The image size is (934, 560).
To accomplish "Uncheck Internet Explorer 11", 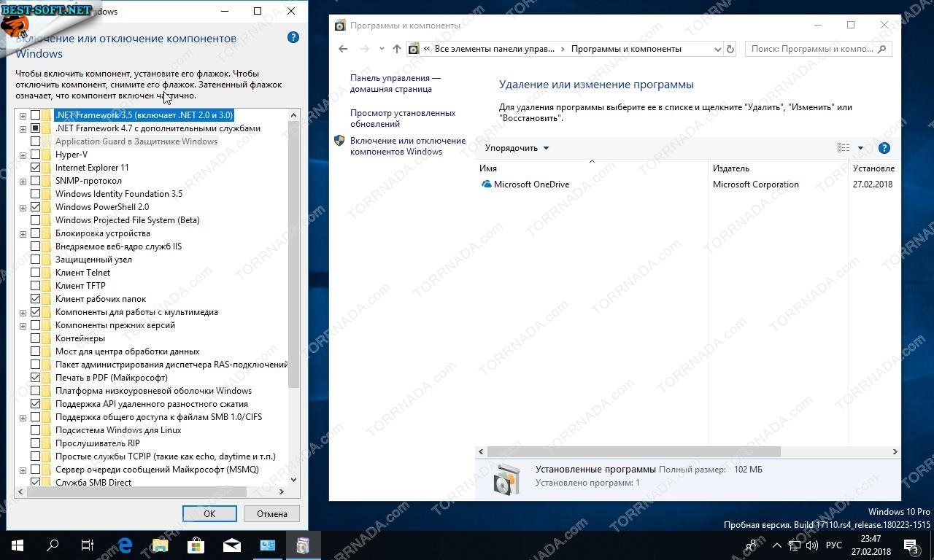I will point(35,168).
